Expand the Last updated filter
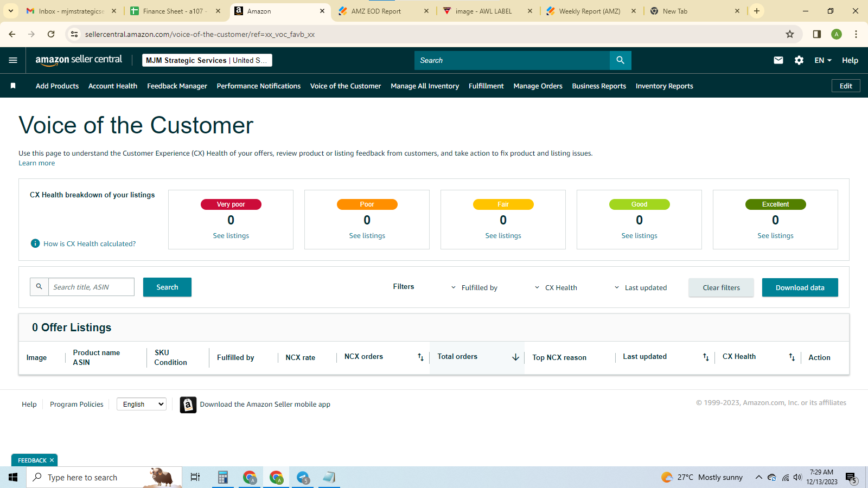 click(x=641, y=287)
